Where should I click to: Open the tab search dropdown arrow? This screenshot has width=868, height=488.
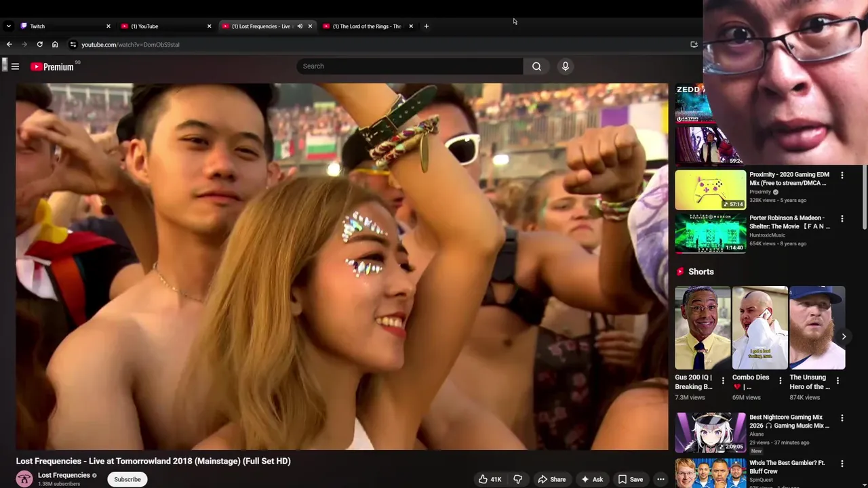(x=8, y=26)
